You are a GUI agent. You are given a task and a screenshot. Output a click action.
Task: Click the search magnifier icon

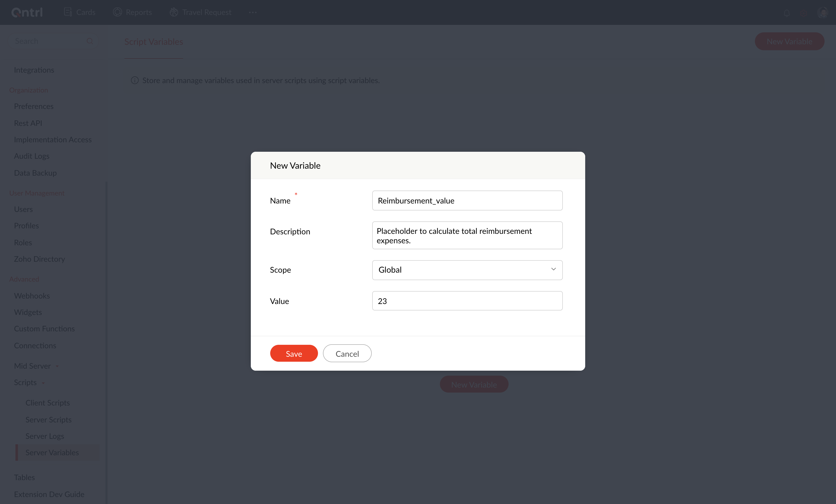pos(90,41)
